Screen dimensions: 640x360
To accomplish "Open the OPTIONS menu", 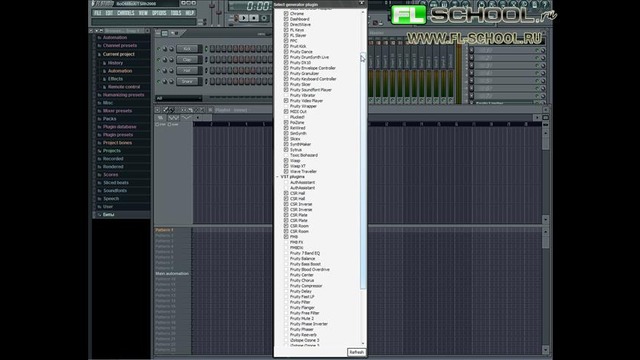I will pos(159,13).
